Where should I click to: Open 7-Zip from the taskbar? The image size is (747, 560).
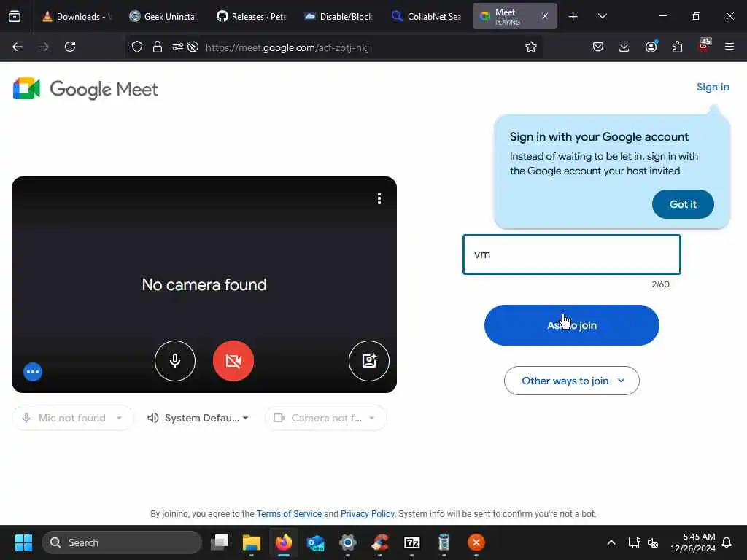coord(411,542)
